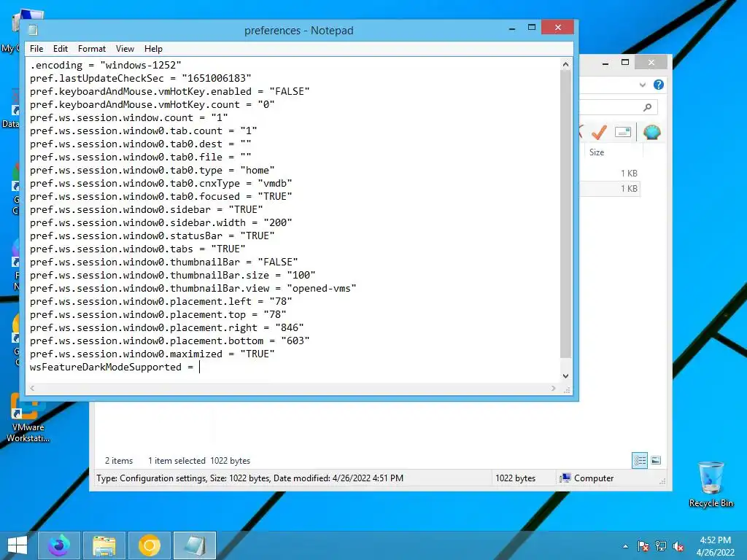Click the Computer status bar entry

coord(587,478)
